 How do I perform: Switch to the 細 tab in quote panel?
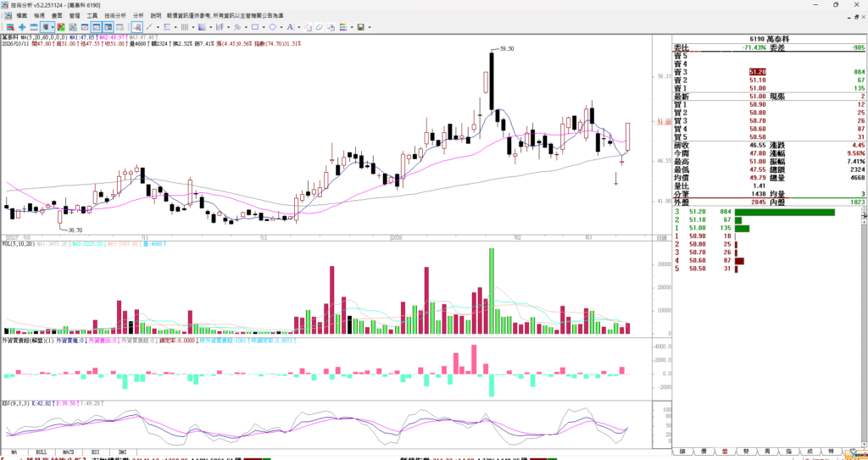tap(682, 452)
